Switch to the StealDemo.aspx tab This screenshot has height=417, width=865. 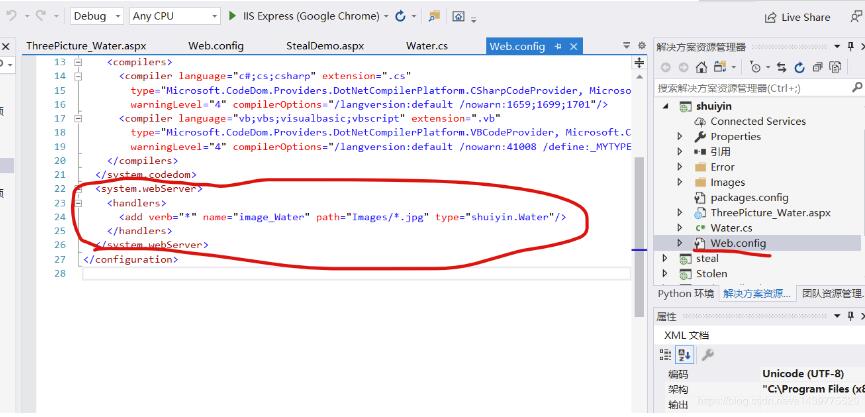tap(325, 46)
